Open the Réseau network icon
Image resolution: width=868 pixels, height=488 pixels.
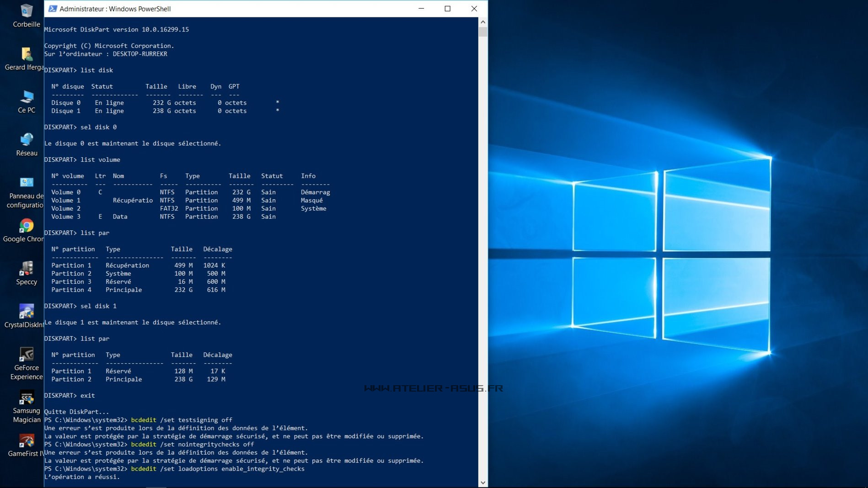click(26, 140)
